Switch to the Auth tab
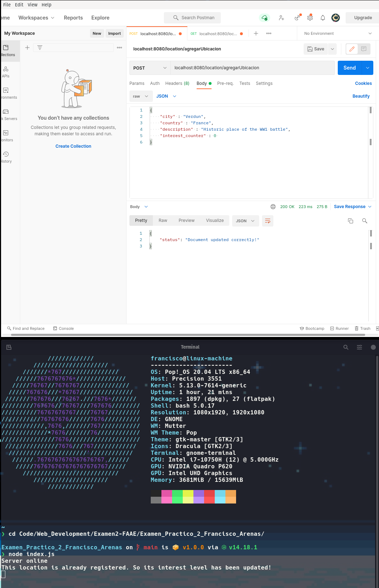The image size is (379, 588). (x=155, y=83)
